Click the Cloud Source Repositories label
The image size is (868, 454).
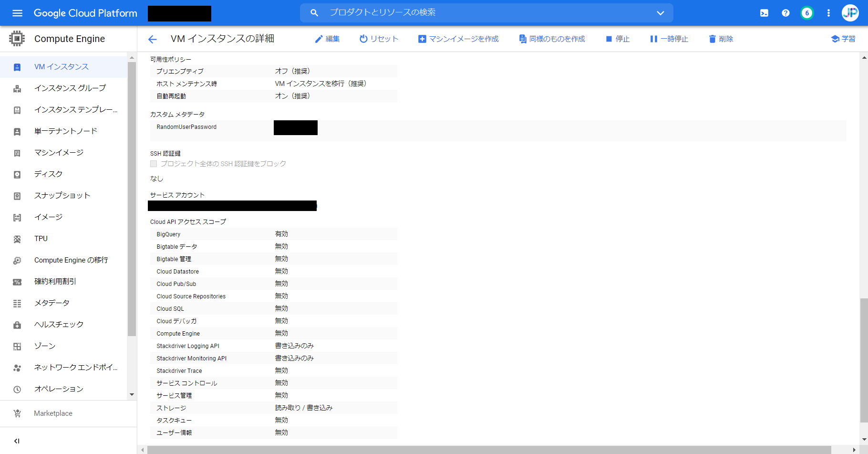pyautogui.click(x=191, y=296)
